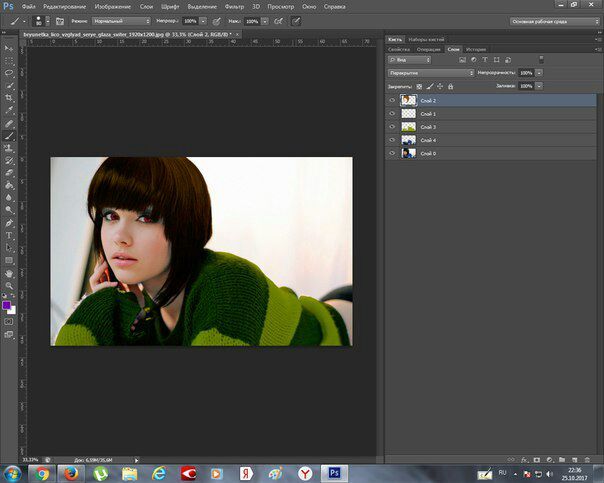Select the Lasso tool
Image resolution: width=604 pixels, height=483 pixels.
click(x=8, y=73)
